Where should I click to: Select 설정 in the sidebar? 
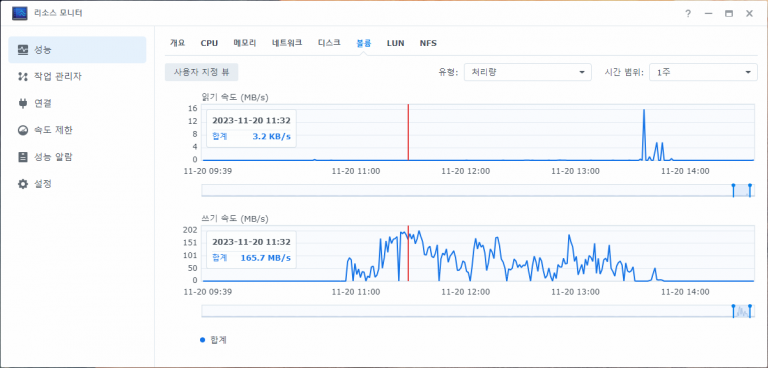(77, 184)
